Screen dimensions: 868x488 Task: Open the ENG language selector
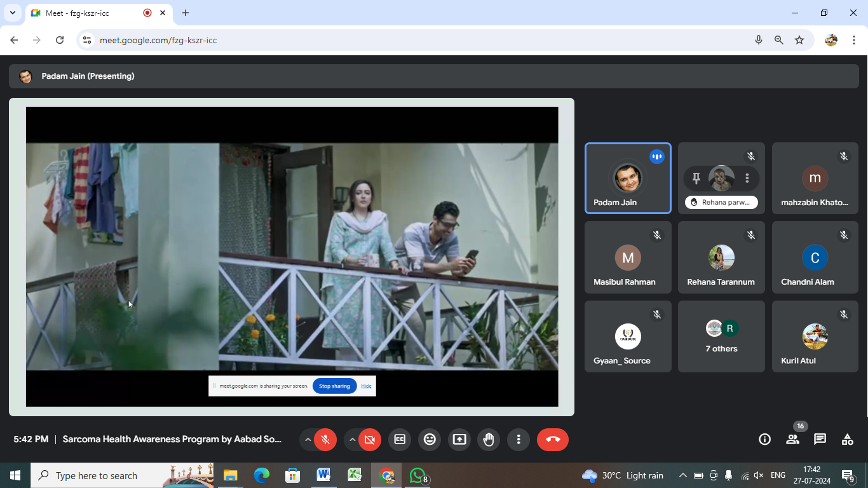coord(778,475)
